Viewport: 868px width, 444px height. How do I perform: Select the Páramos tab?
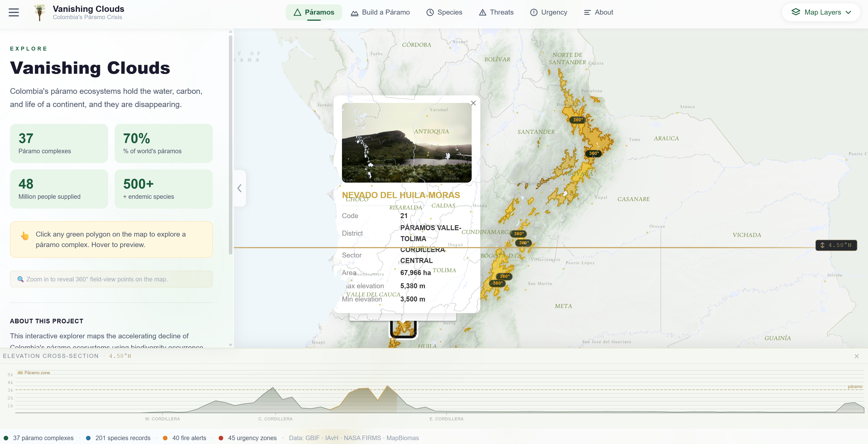(313, 13)
